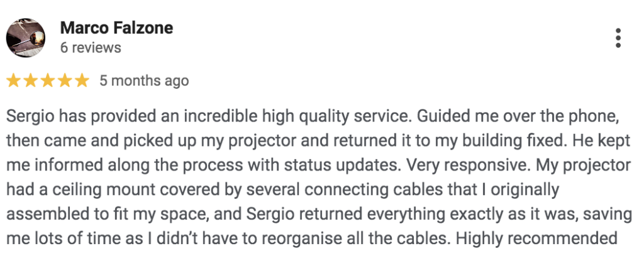The width and height of the screenshot is (644, 268).
Task: Click the first gold rating star
Action: [14, 81]
